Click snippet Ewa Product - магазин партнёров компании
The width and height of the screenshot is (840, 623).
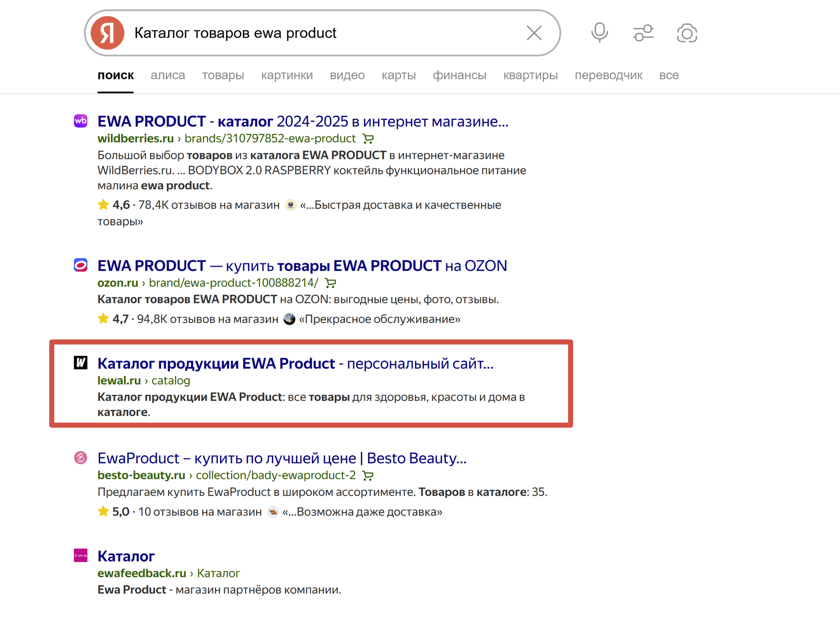point(219,590)
